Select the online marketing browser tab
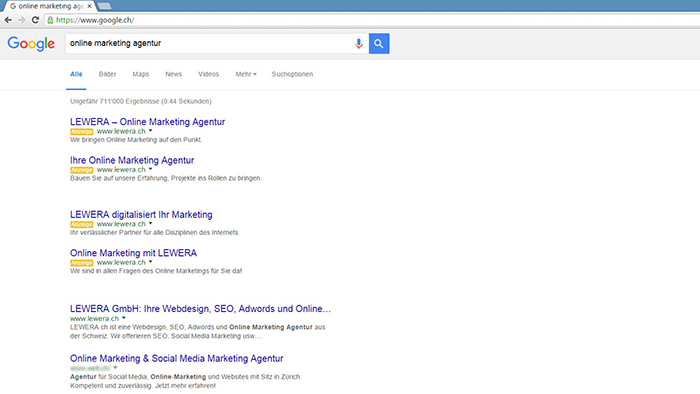Screen dimensions: 700x394 tap(50, 6)
